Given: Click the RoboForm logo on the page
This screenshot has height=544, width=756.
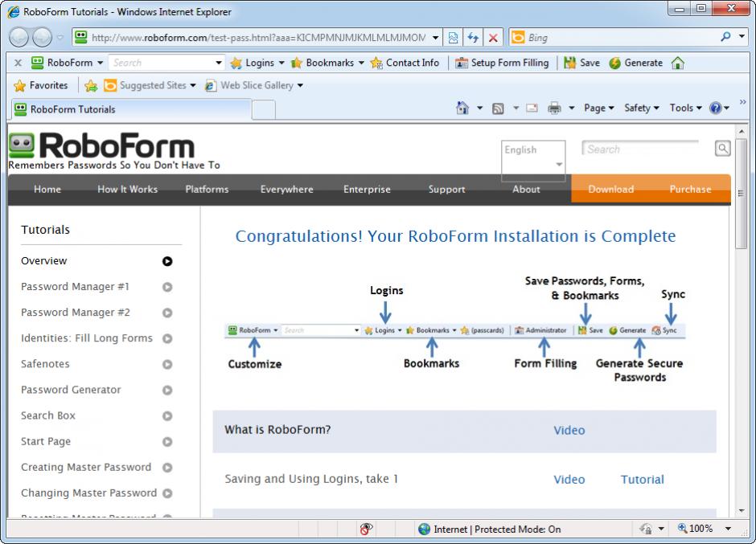Looking at the screenshot, I should (x=101, y=145).
